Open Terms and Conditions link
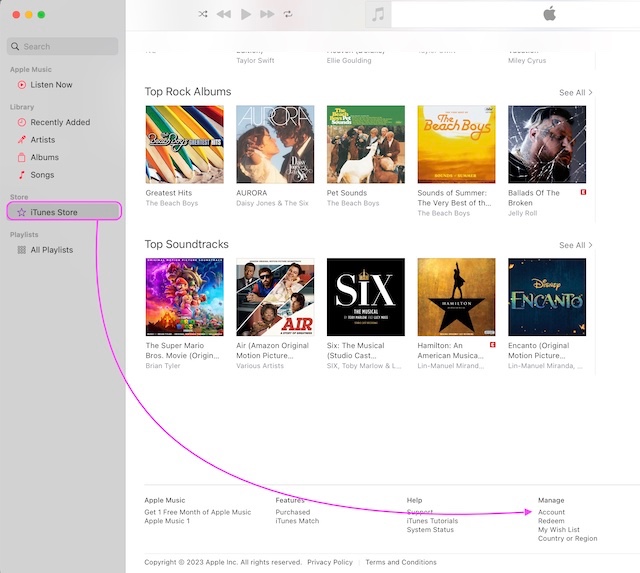 click(x=401, y=562)
